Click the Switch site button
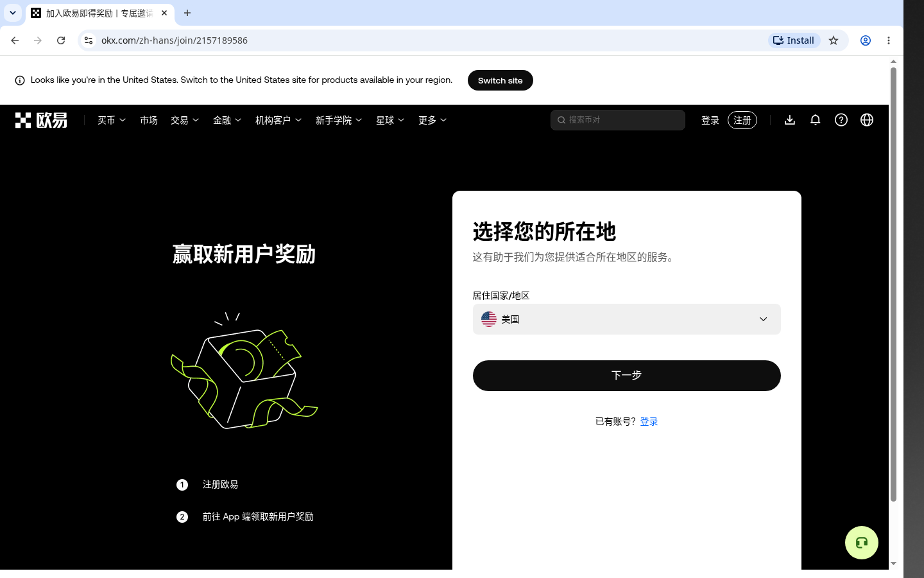The image size is (924, 578). point(501,80)
